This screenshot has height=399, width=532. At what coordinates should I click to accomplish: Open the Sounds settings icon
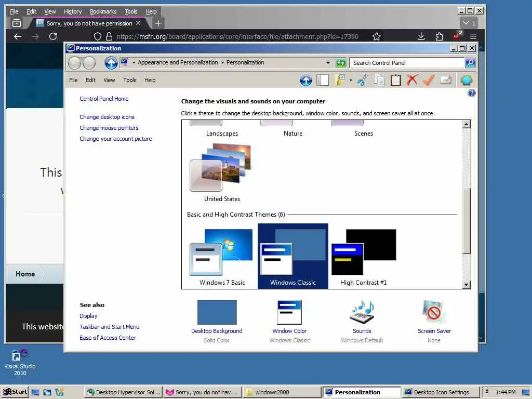[x=362, y=312]
